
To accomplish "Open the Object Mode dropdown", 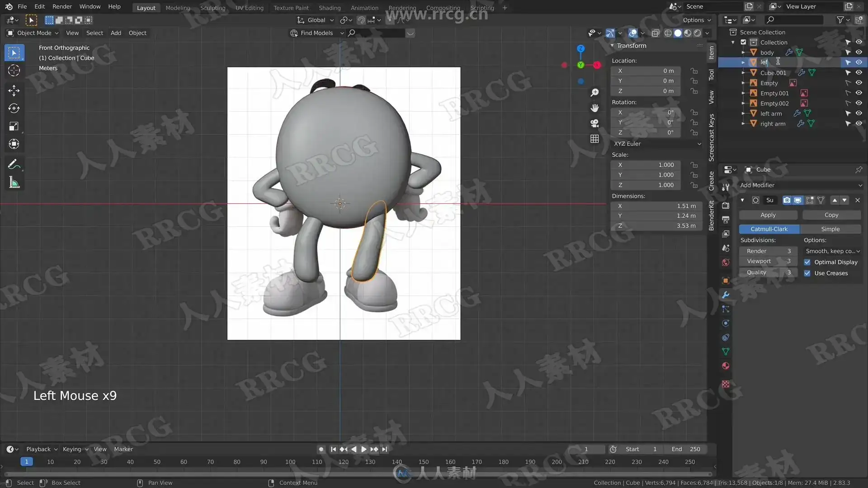I will (x=33, y=33).
